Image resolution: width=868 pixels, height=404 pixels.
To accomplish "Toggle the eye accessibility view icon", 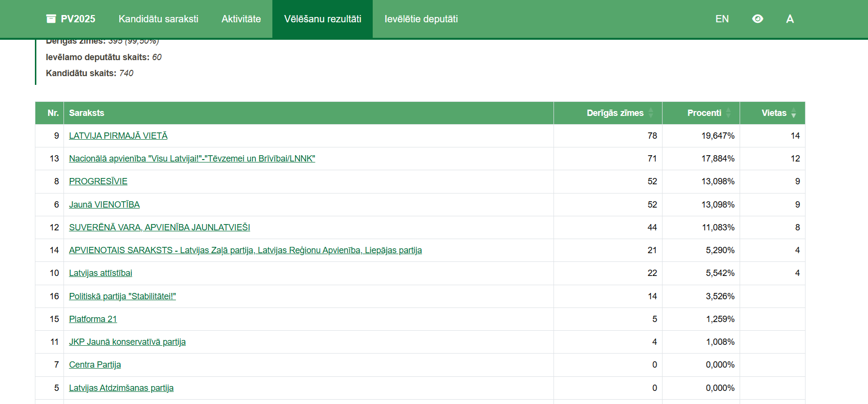I will coord(758,19).
